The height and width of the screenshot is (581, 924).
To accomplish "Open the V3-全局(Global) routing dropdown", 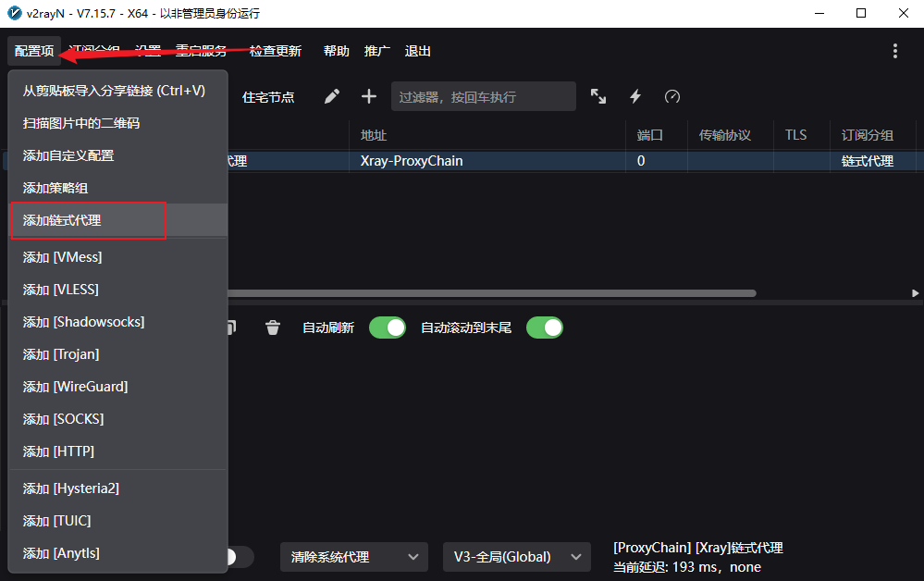I will pyautogui.click(x=517, y=557).
